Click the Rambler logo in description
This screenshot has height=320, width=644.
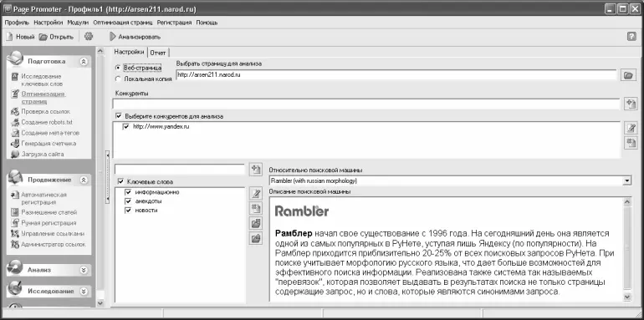(x=301, y=211)
